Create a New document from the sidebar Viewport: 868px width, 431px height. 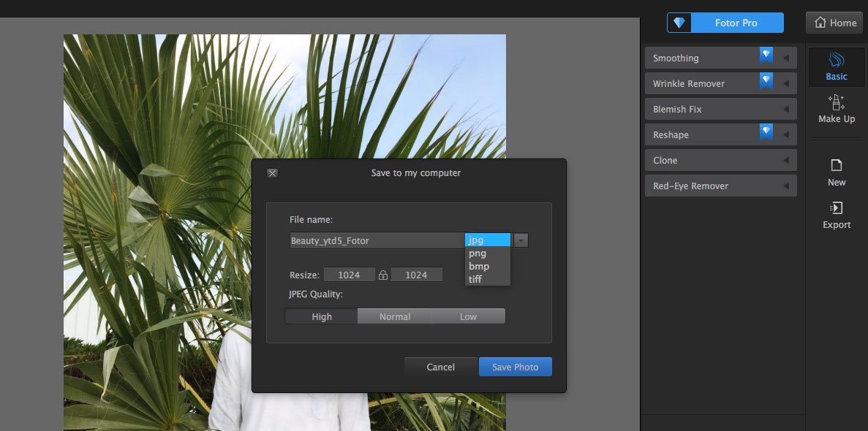point(837,172)
